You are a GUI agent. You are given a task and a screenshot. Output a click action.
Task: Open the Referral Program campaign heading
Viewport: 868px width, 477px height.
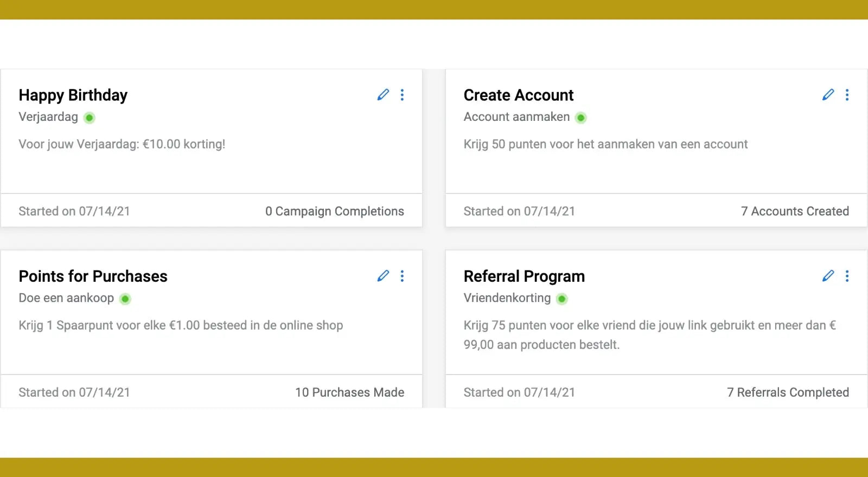(x=524, y=276)
